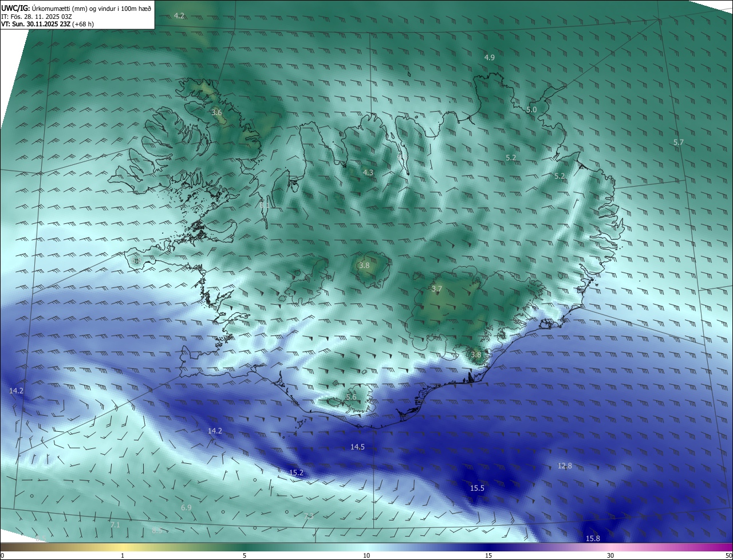Click the valid time 'VT: Sun. 30.11.2025 23Z (+68 h)'
The width and height of the screenshot is (733, 560).
(48, 25)
